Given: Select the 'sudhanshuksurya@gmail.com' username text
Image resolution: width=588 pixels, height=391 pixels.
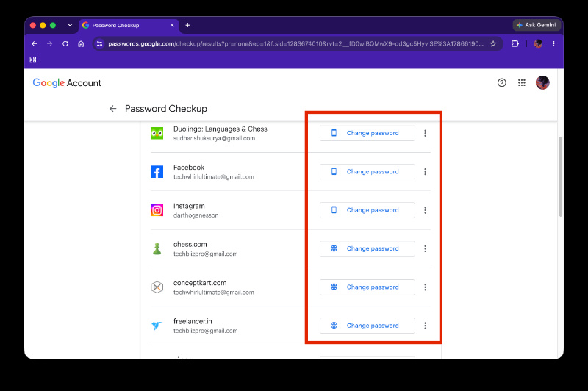Looking at the screenshot, I should click(x=214, y=138).
